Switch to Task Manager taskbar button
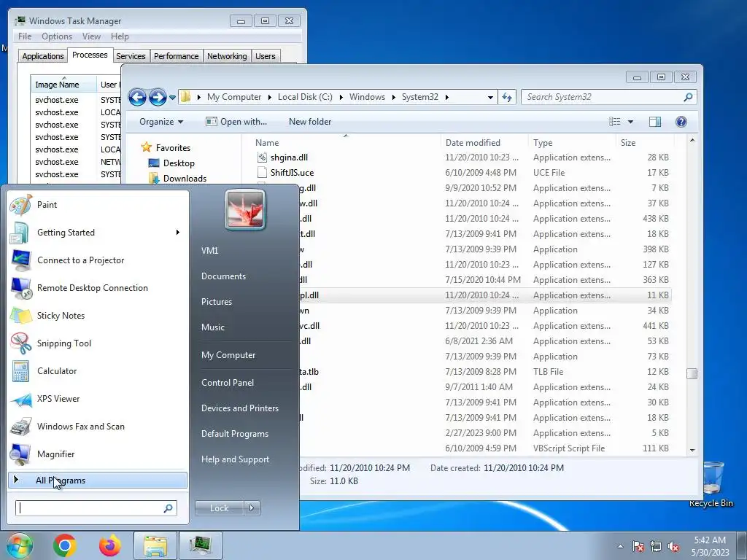 coord(201,545)
